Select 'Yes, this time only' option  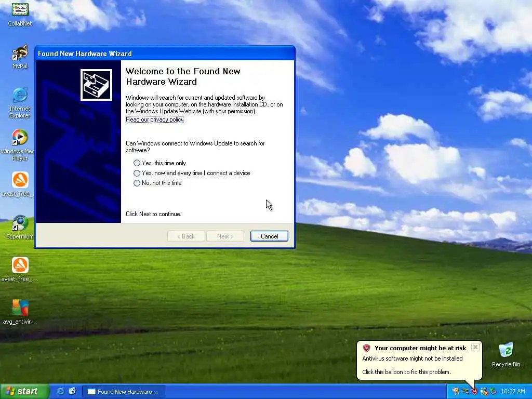[160, 163]
